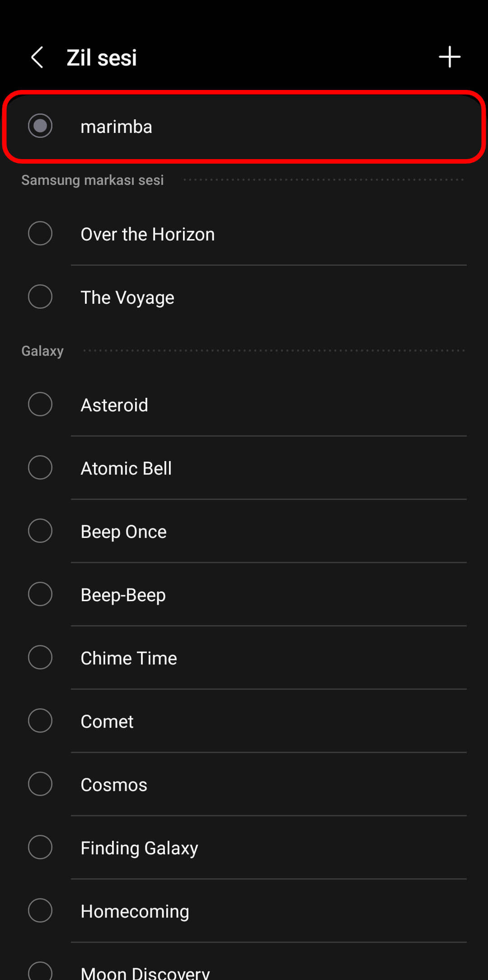Tap the Finding Galaxy ringtone label
488x980 pixels.
pyautogui.click(x=139, y=848)
